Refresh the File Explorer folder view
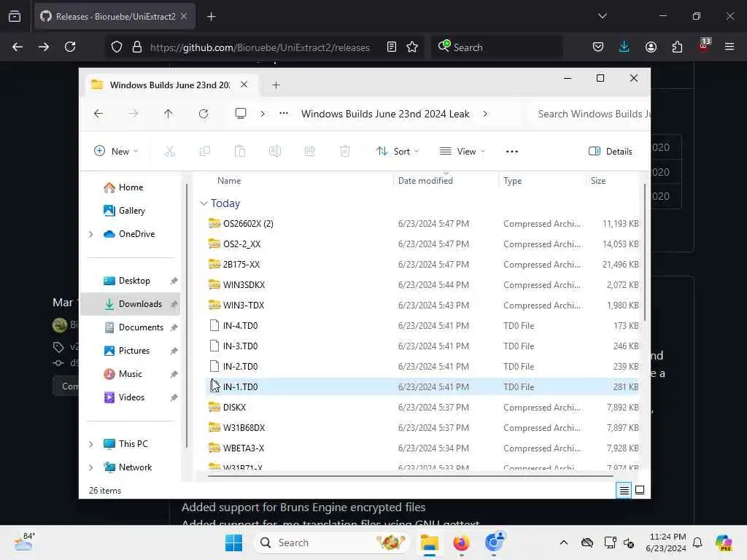Viewport: 747px width, 560px height. click(204, 114)
